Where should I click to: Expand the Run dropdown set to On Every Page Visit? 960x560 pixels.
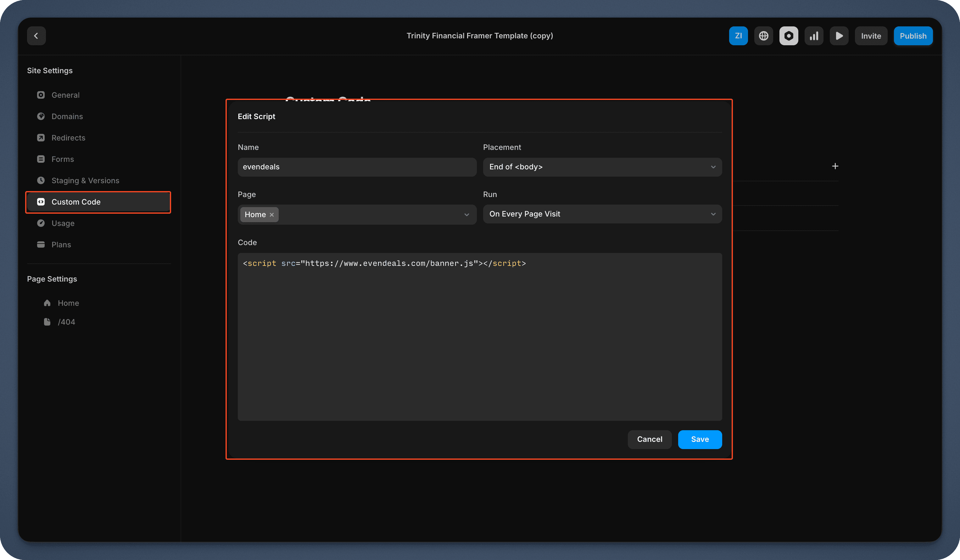pyautogui.click(x=602, y=214)
